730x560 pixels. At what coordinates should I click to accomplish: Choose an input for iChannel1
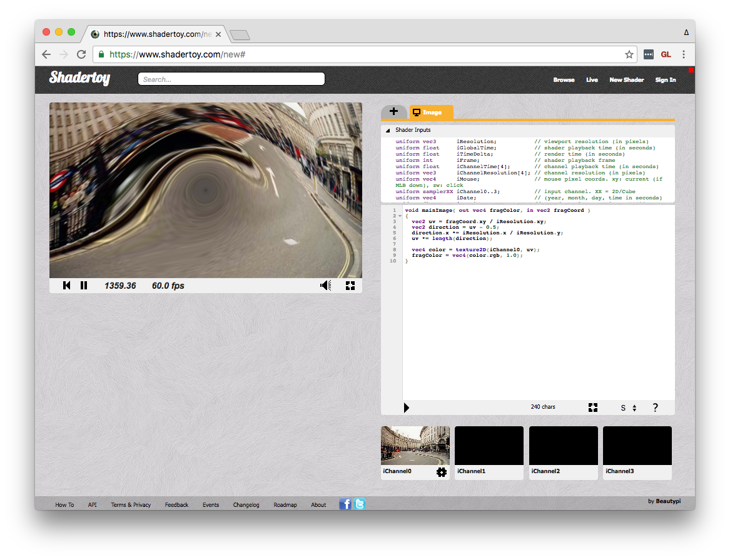pos(489,446)
